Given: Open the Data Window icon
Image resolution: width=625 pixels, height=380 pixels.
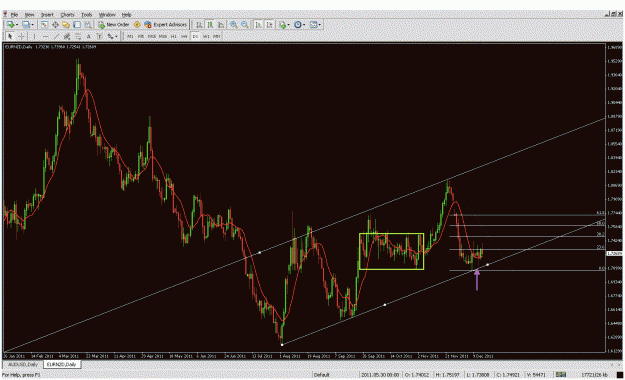Looking at the screenshot, I should 55,25.
